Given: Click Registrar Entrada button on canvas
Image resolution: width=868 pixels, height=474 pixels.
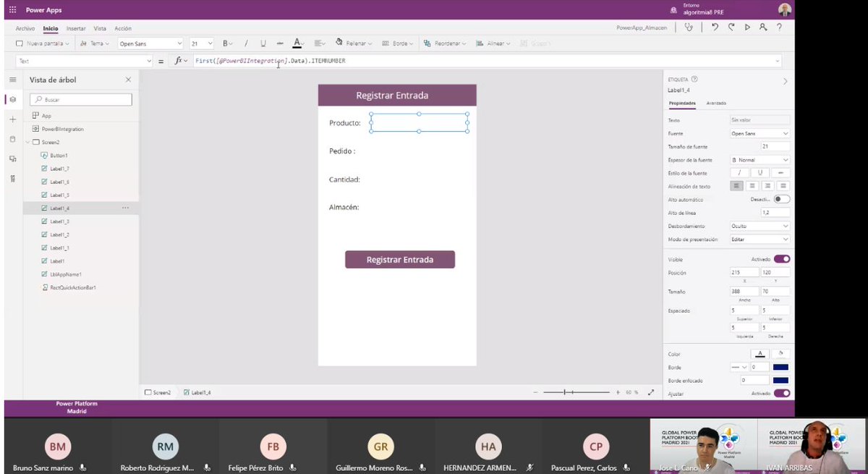Looking at the screenshot, I should [400, 260].
